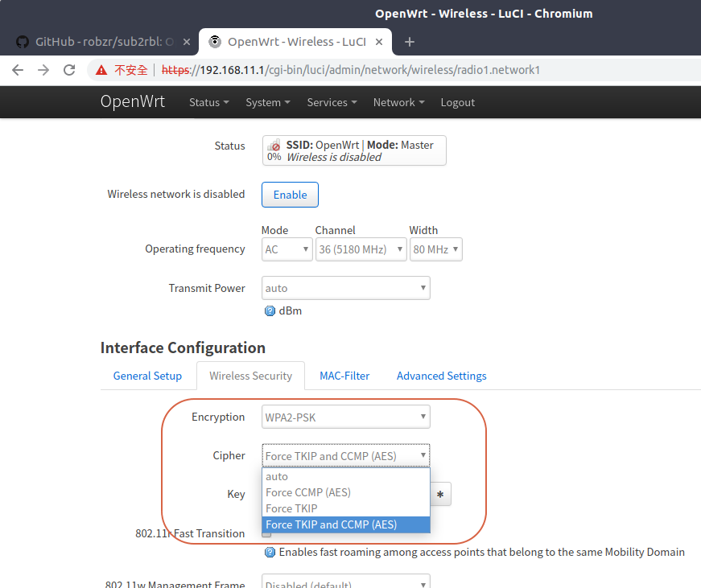Click the asterisk reveal-key button
This screenshot has width=701, height=588.
pyautogui.click(x=440, y=494)
